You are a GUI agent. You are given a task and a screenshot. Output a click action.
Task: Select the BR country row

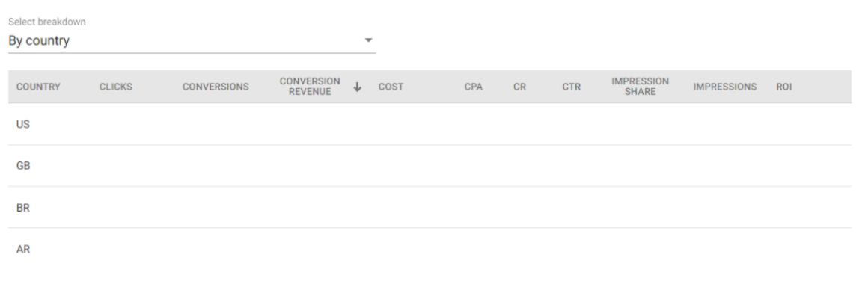(x=430, y=208)
